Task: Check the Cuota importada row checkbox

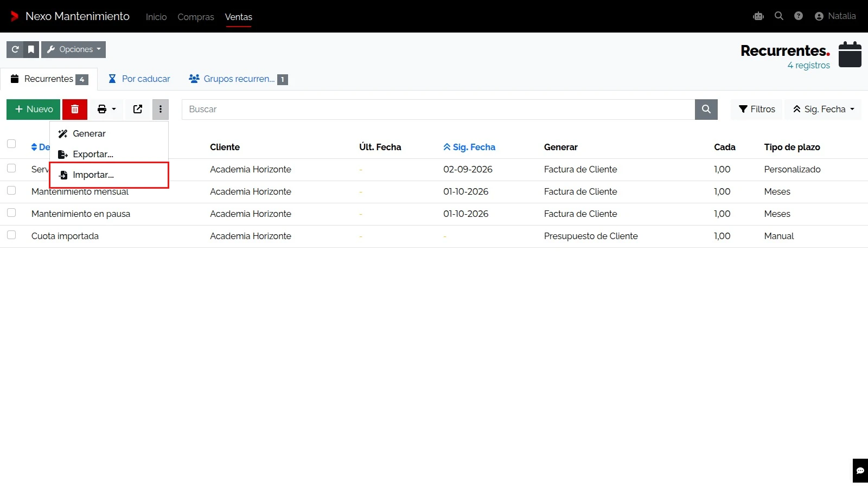Action: [11, 235]
